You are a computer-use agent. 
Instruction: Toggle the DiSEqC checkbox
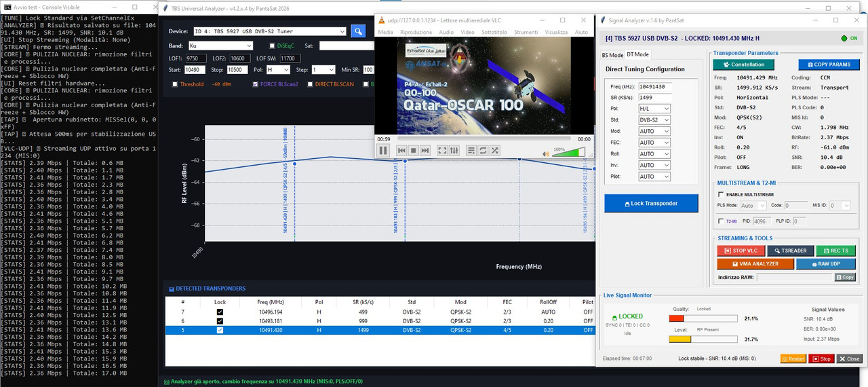[x=272, y=46]
